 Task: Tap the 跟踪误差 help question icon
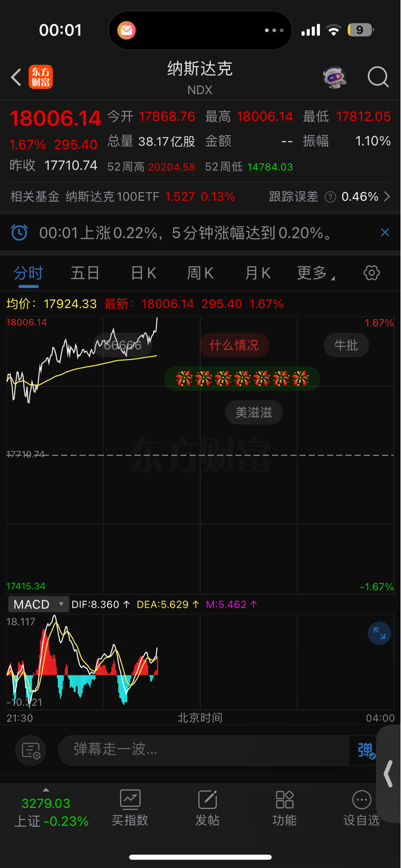click(330, 197)
